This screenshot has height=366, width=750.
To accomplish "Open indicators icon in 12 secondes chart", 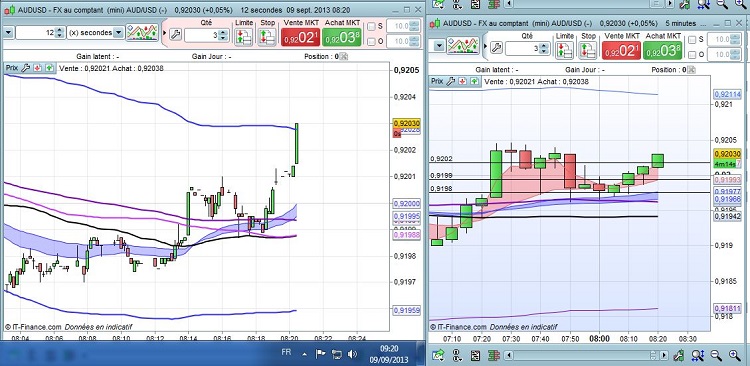I will [x=142, y=33].
